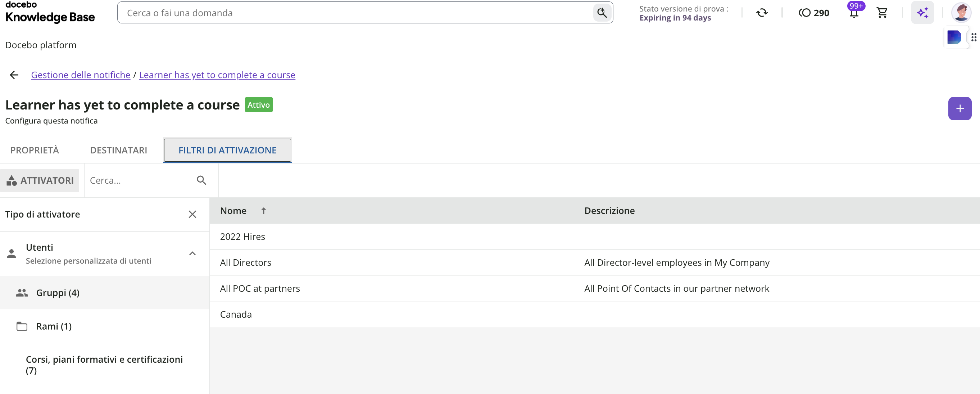Switch to the DESTINATARI tab
Image resolution: width=980 pixels, height=394 pixels.
pyautogui.click(x=119, y=151)
